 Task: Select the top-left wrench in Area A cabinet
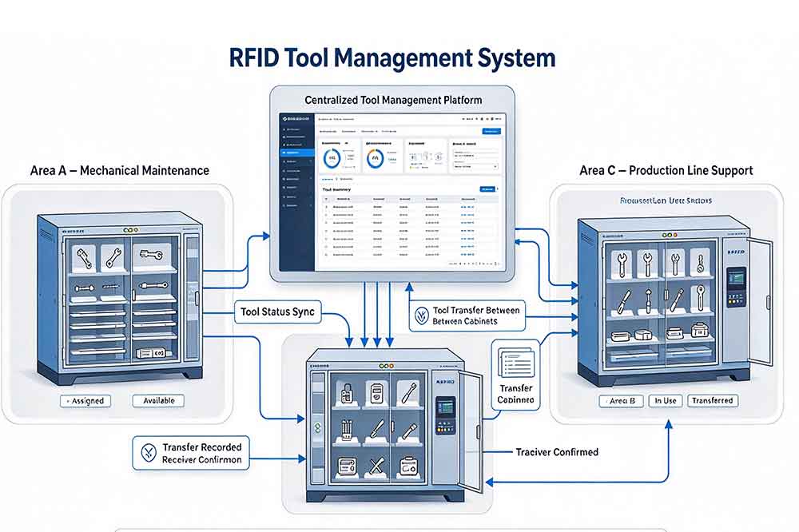85,258
